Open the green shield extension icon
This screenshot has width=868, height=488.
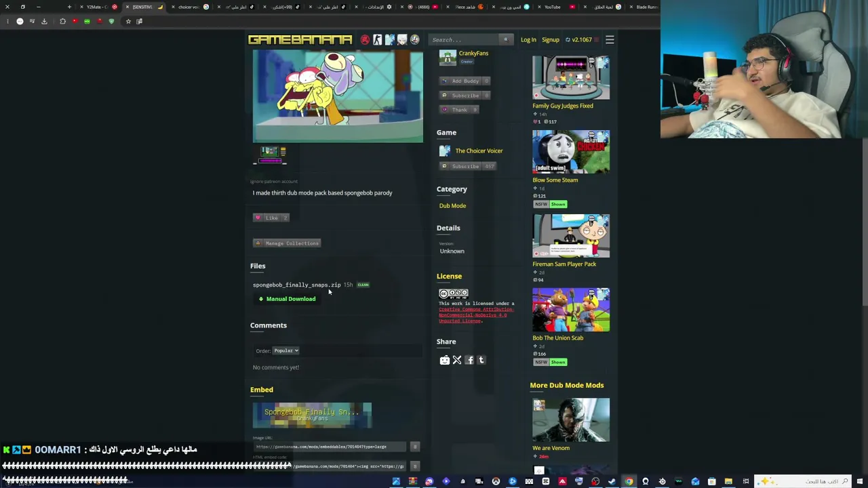112,22
